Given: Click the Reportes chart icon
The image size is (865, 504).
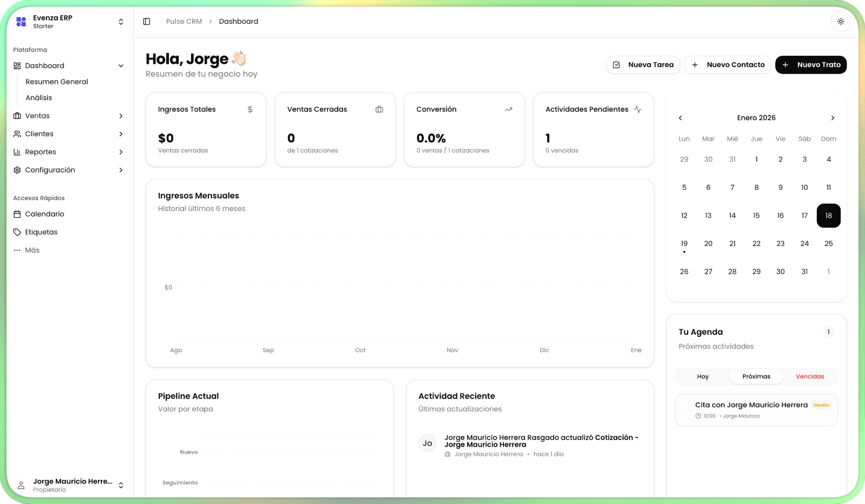Looking at the screenshot, I should pos(17,152).
